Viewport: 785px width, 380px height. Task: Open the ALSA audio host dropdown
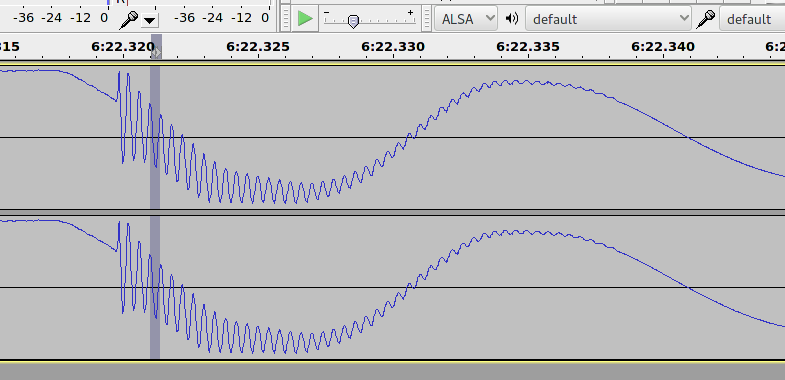click(x=466, y=19)
